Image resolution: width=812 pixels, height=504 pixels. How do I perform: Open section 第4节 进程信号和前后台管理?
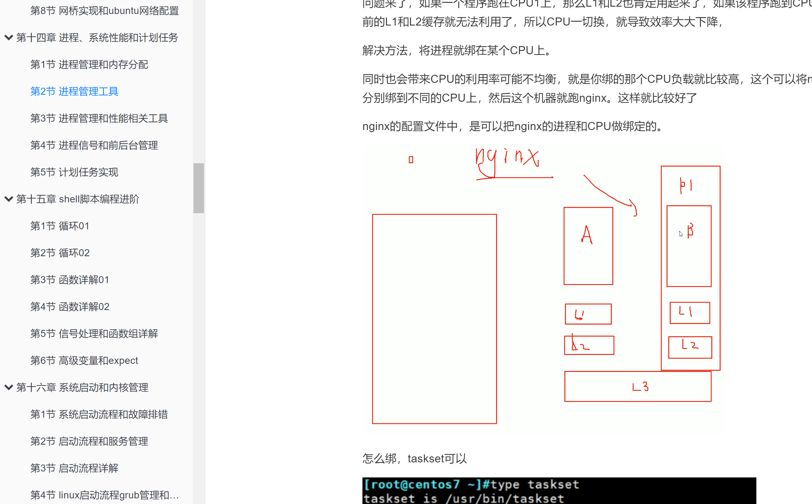pos(94,145)
